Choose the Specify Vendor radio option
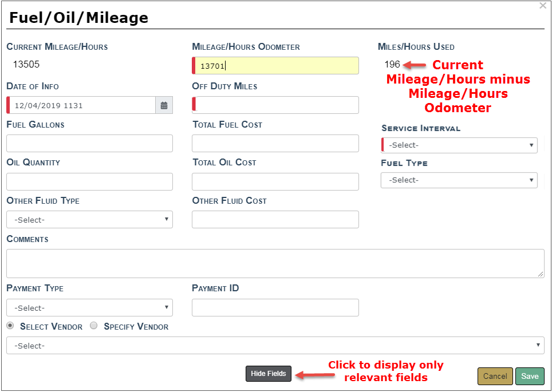 tap(94, 326)
